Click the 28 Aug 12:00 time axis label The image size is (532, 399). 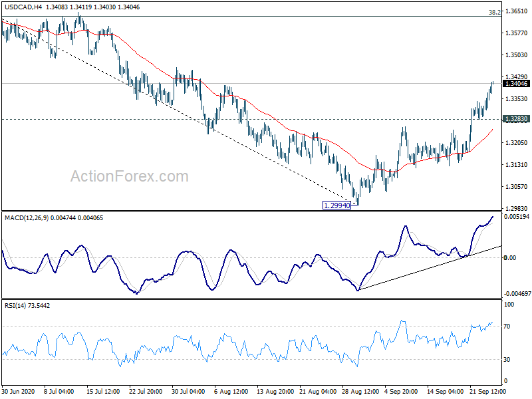click(x=360, y=391)
